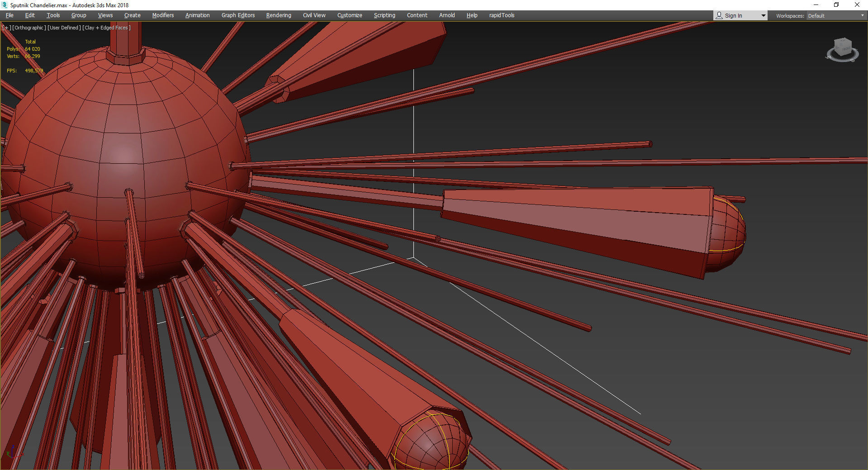
Task: Click the 3ds Max application icon in title bar
Action: pos(5,5)
